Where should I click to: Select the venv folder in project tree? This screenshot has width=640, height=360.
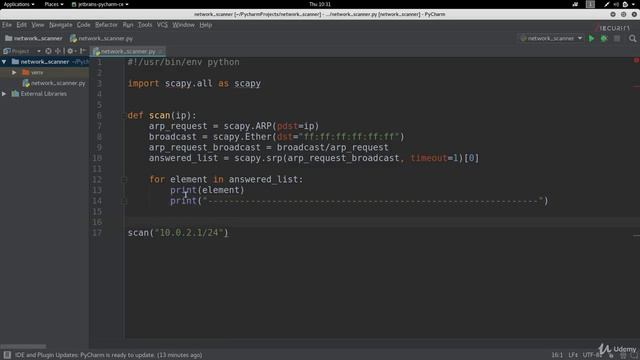point(37,72)
